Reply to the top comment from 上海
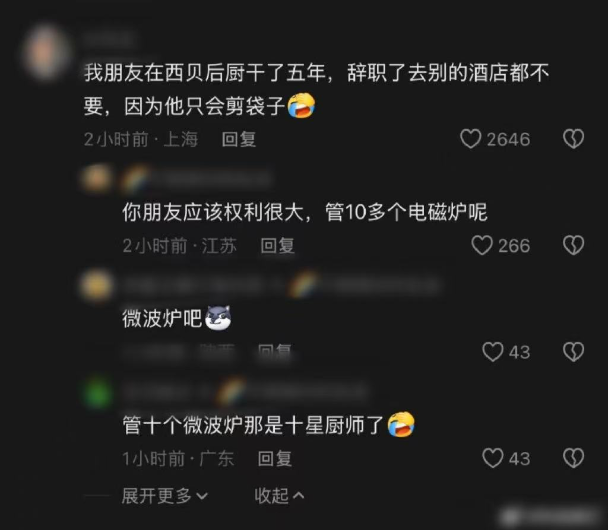 (239, 139)
